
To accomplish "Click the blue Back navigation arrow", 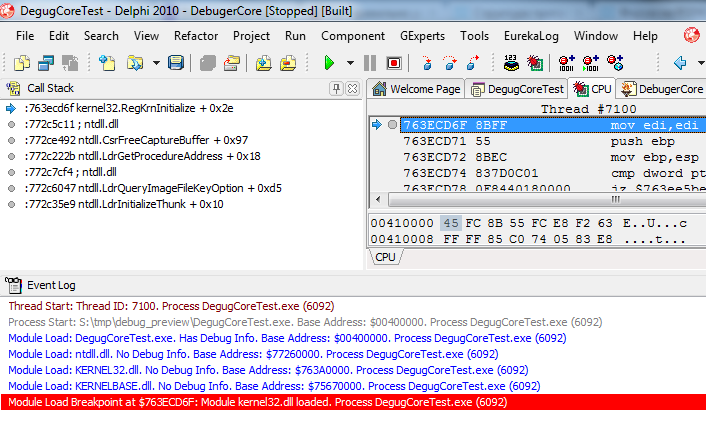I will coord(680,63).
